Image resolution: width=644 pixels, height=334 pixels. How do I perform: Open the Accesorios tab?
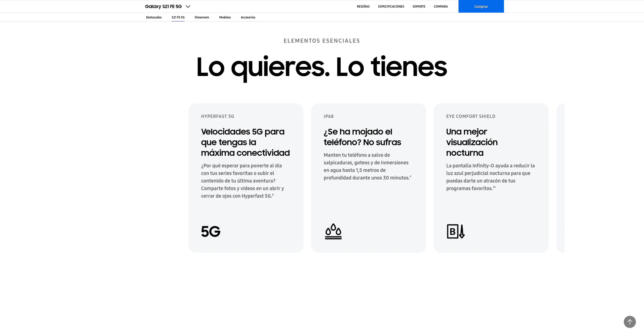[x=248, y=17]
